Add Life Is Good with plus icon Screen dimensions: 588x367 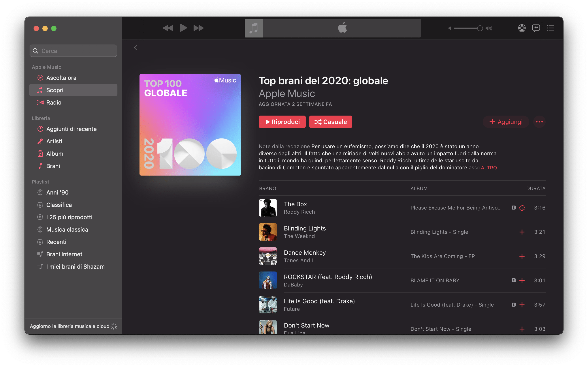tap(522, 305)
